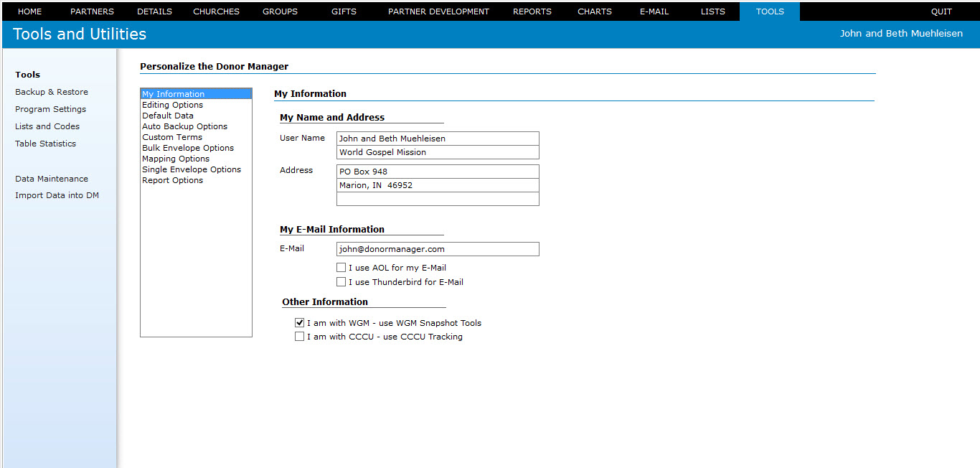
Task: Uncheck I am with WGM checkbox
Action: pyautogui.click(x=300, y=323)
